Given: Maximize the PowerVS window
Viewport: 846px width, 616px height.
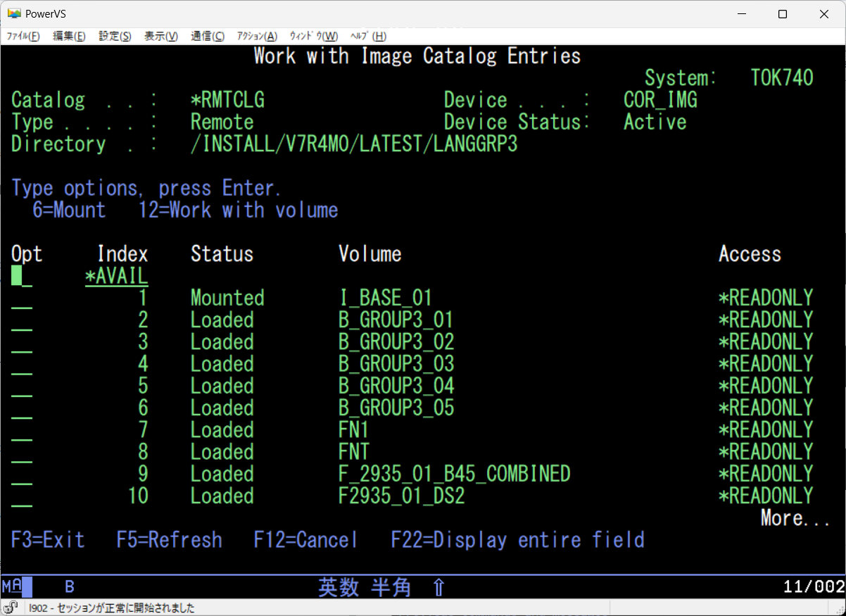Looking at the screenshot, I should [782, 14].
